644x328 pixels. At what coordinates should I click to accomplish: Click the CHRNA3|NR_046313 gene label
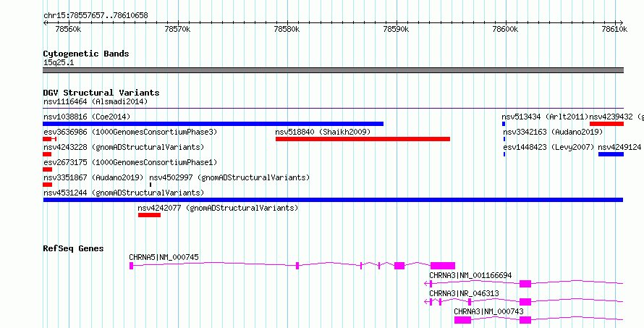click(x=464, y=293)
